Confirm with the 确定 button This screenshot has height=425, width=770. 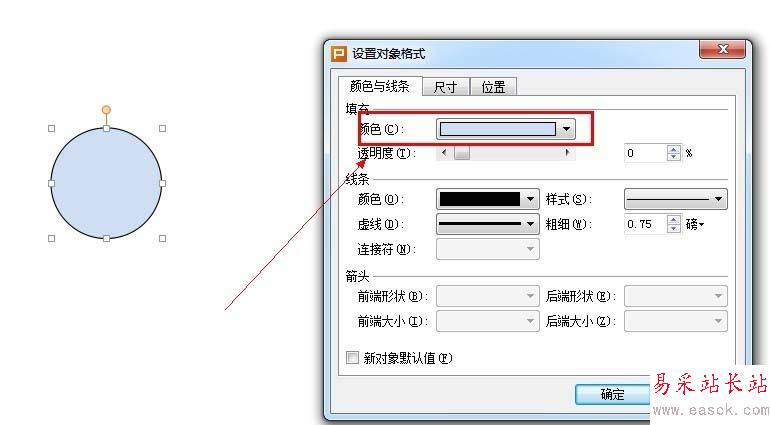(x=612, y=394)
